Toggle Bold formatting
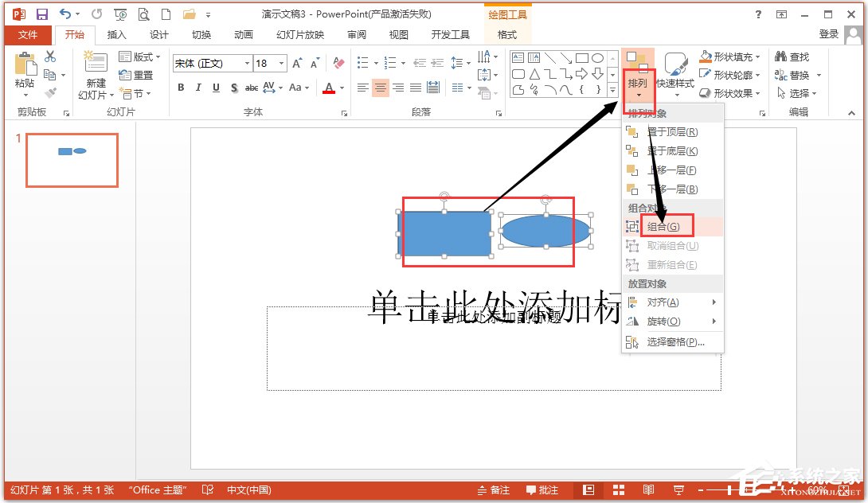The height and width of the screenshot is (503, 868). [181, 88]
